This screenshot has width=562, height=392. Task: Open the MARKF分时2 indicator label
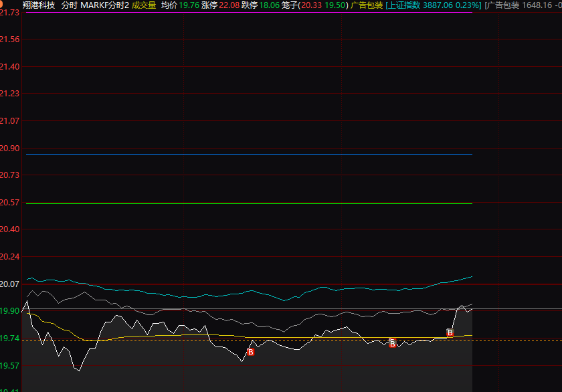(104, 5)
